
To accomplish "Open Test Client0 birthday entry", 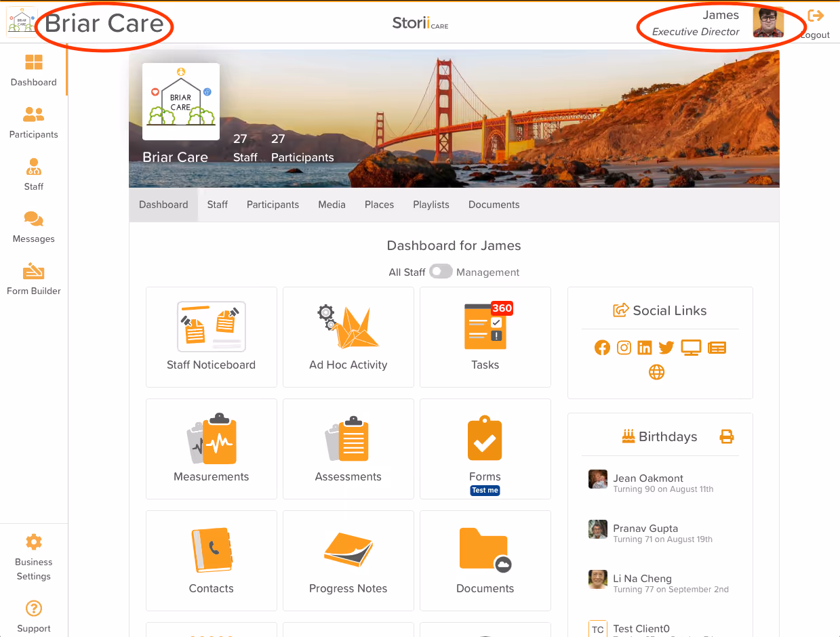I will 660,629.
